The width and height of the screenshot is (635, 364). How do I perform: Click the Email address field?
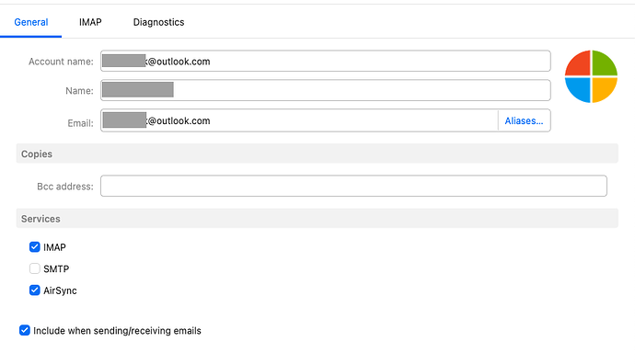[299, 120]
